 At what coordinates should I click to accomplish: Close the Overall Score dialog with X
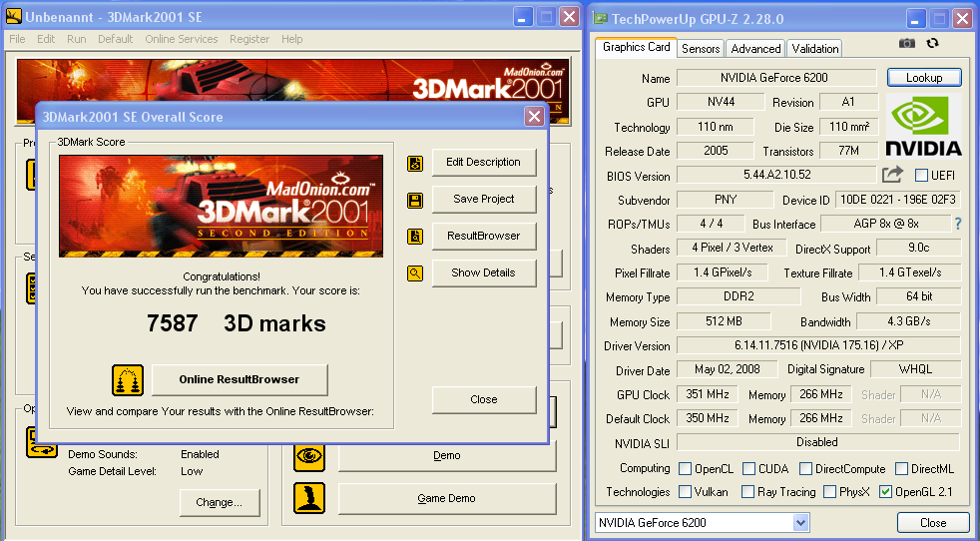pos(534,117)
